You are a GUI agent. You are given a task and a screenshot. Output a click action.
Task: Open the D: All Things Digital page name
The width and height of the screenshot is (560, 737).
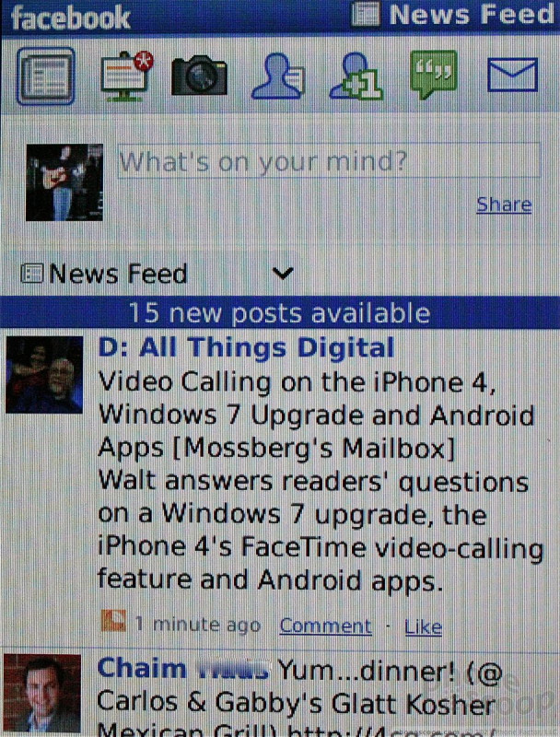(x=246, y=348)
